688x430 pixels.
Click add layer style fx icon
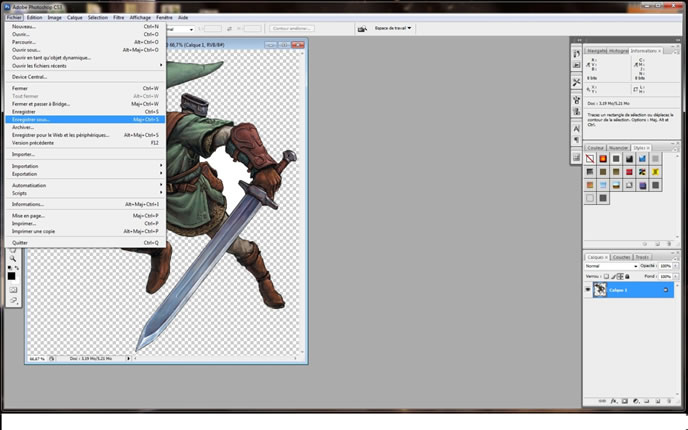(x=614, y=401)
